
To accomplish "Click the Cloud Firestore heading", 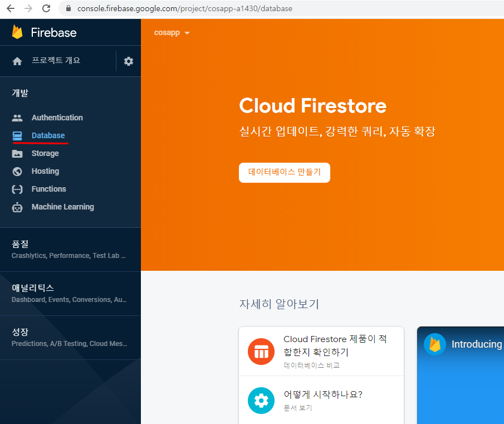I will 313,106.
